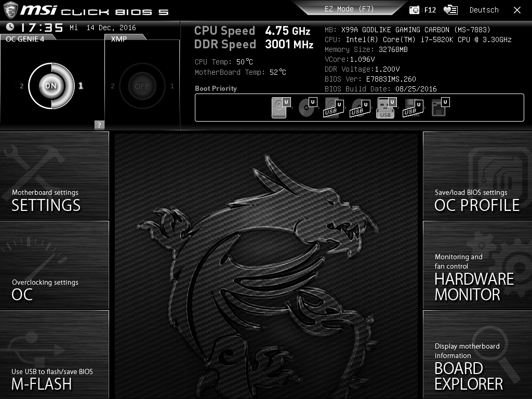The height and width of the screenshot is (399, 532).
Task: Open the favorites heart icon menu
Action: 450,10
